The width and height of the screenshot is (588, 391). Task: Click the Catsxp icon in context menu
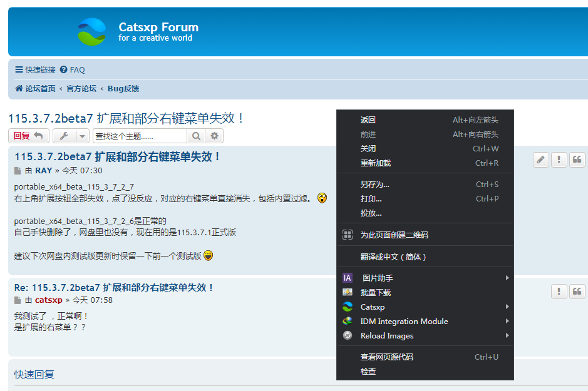[x=348, y=307]
